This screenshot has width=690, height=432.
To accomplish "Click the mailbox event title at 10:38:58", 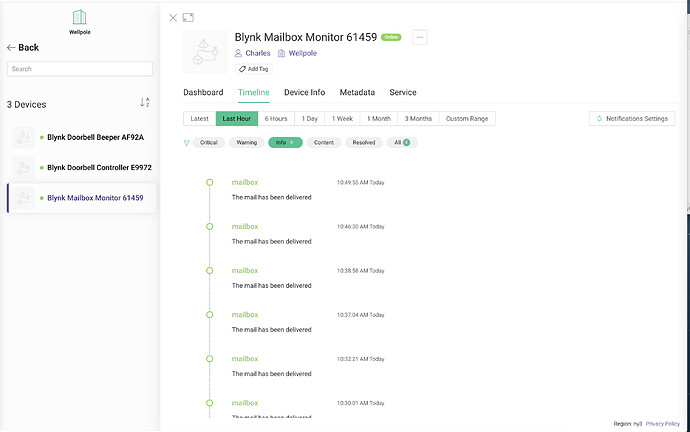I will tap(245, 271).
